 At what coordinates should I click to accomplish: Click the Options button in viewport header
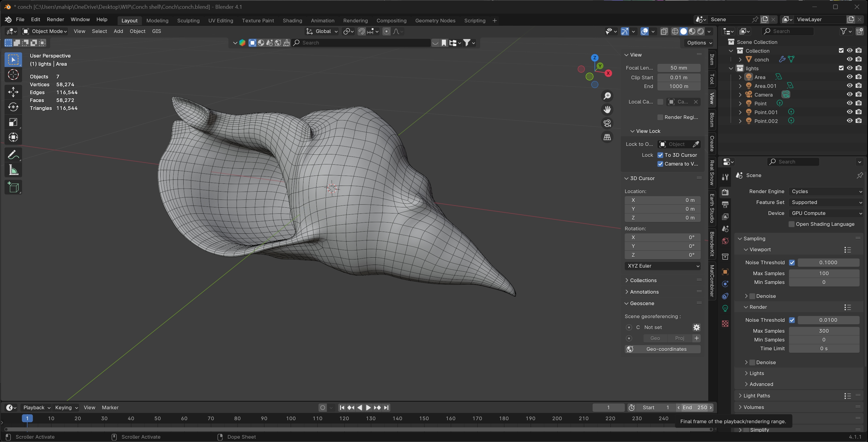point(699,43)
